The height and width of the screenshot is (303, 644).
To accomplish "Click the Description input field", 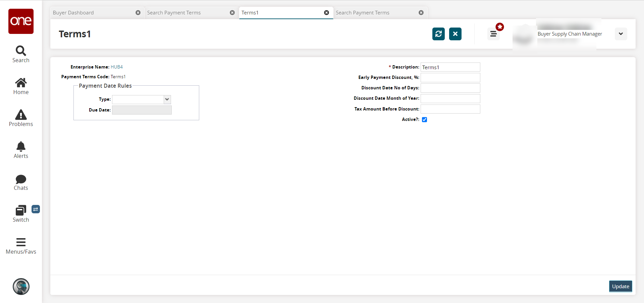I will pos(450,67).
